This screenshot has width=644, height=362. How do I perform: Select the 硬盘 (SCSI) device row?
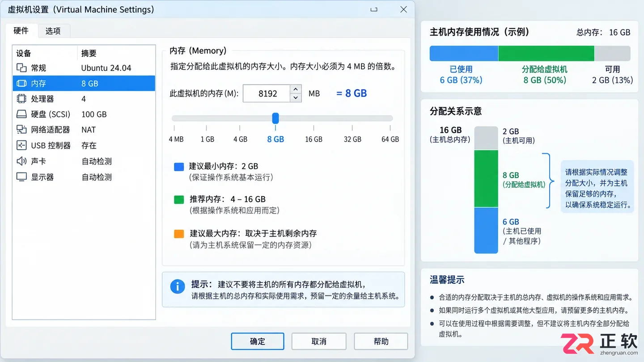pos(84,114)
